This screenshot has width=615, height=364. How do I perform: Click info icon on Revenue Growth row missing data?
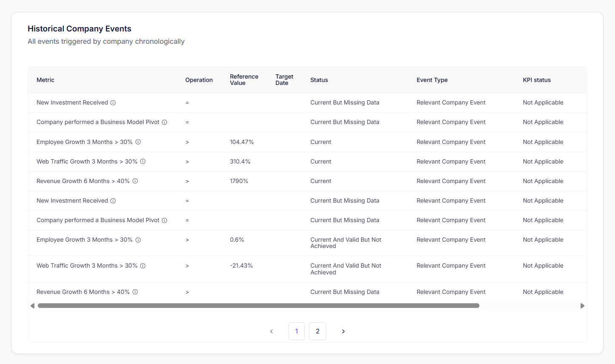pos(135,292)
